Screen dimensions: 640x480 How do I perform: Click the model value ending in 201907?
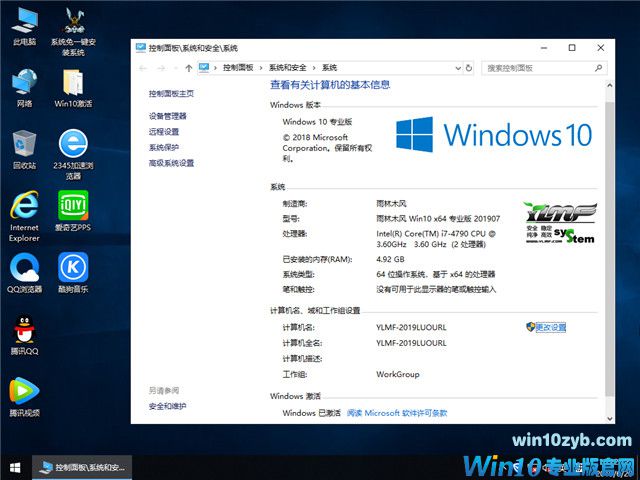click(438, 219)
